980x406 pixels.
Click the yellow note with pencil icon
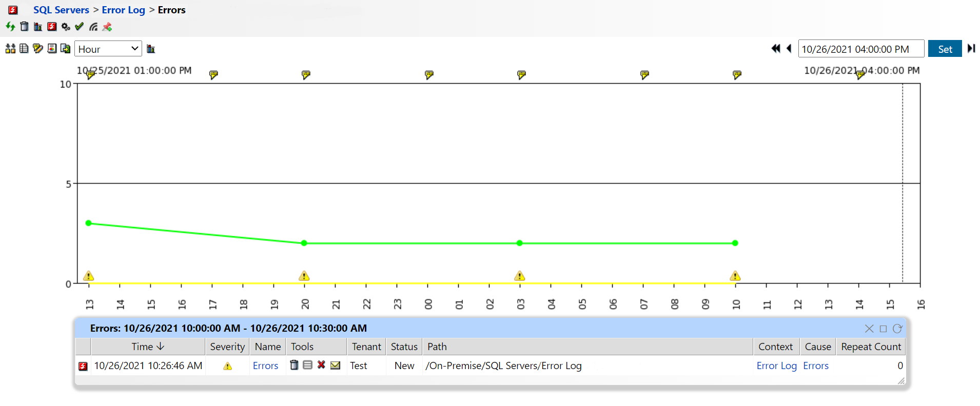tap(38, 49)
